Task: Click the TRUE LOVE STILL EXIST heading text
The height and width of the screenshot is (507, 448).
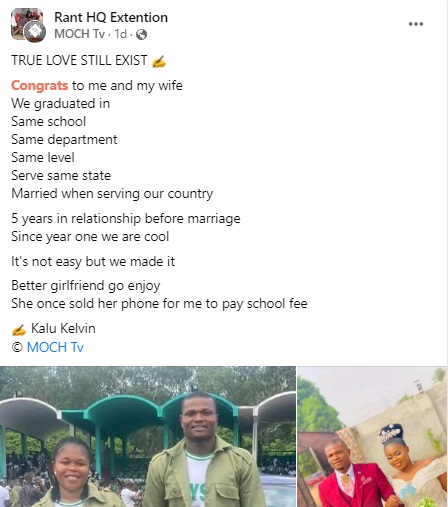Action: (79, 60)
